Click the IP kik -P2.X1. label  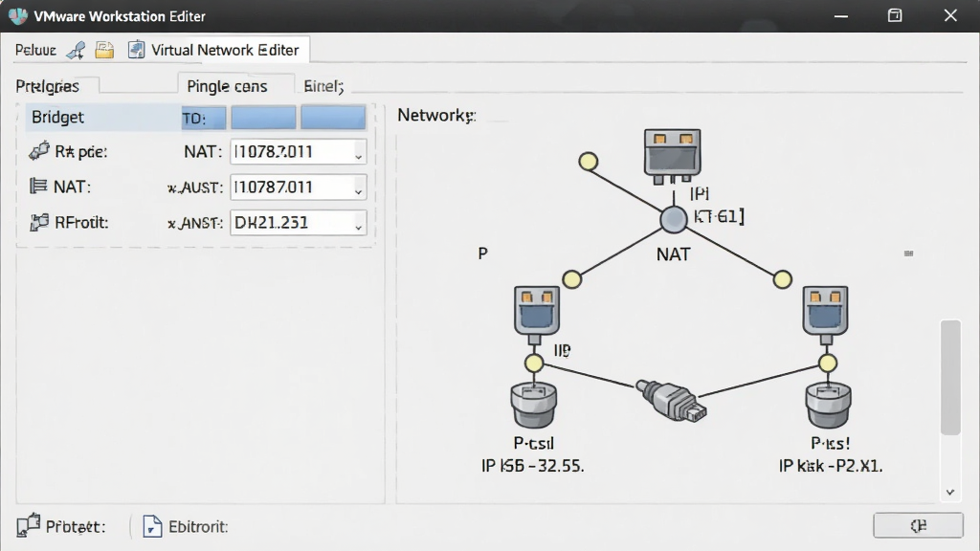pyautogui.click(x=831, y=466)
